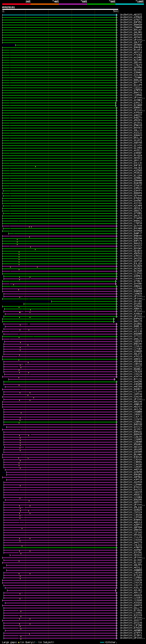Select label UniRef100_Q25646
This screenshot has width=146, height=644.
131,306
